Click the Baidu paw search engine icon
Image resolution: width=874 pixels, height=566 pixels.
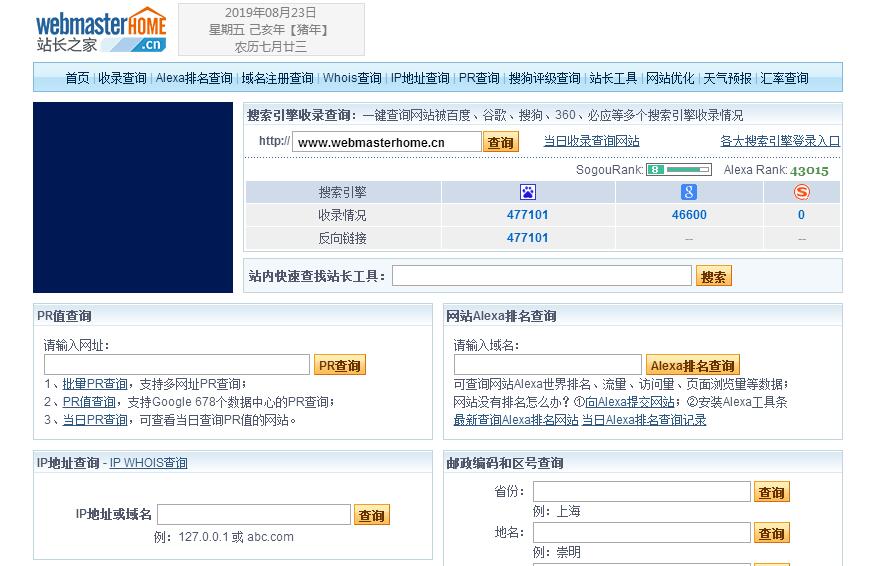527,192
